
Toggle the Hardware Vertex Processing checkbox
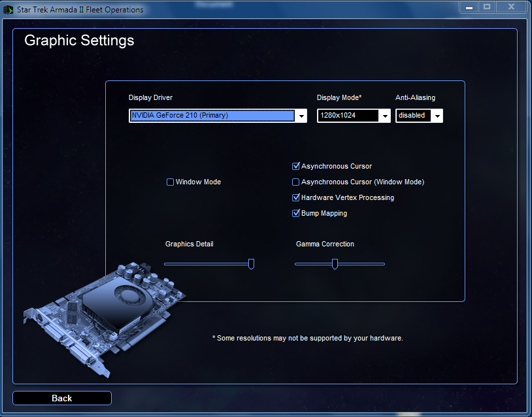pyautogui.click(x=295, y=198)
